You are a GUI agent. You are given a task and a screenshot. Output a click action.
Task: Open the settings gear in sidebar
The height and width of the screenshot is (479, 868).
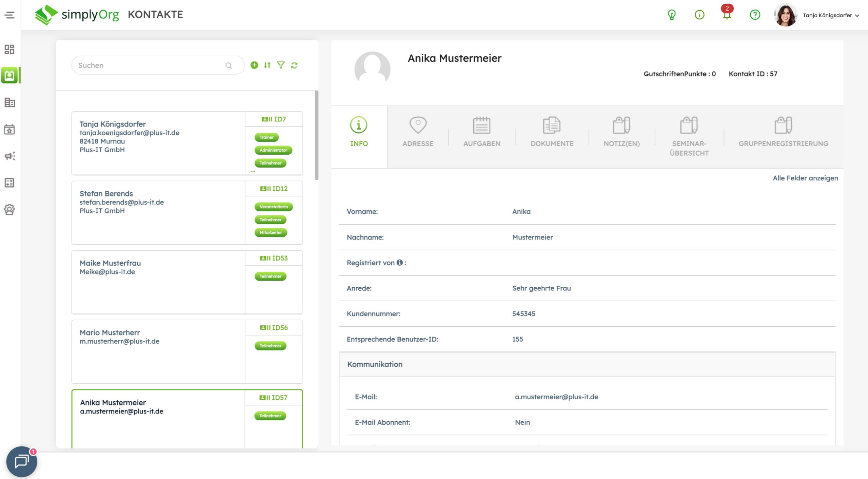point(9,210)
